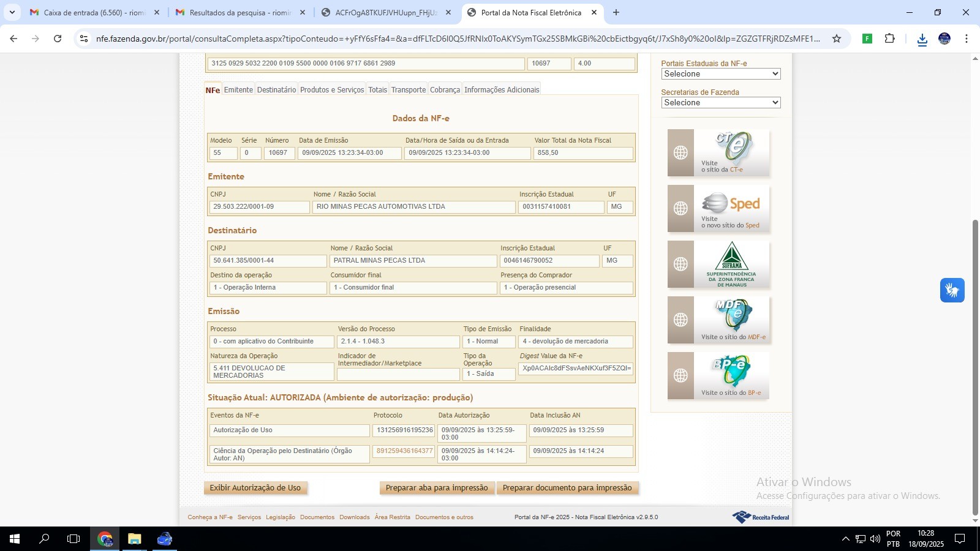Image resolution: width=980 pixels, height=551 pixels.
Task: Activate the blue sign language accessibility widget
Action: pos(952,290)
